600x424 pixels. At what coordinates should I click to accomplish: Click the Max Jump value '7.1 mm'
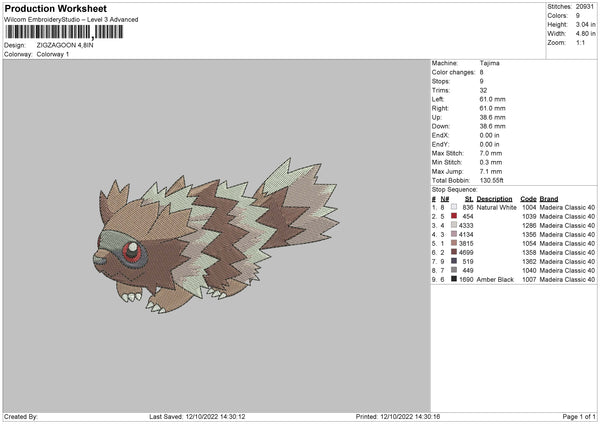click(x=491, y=171)
